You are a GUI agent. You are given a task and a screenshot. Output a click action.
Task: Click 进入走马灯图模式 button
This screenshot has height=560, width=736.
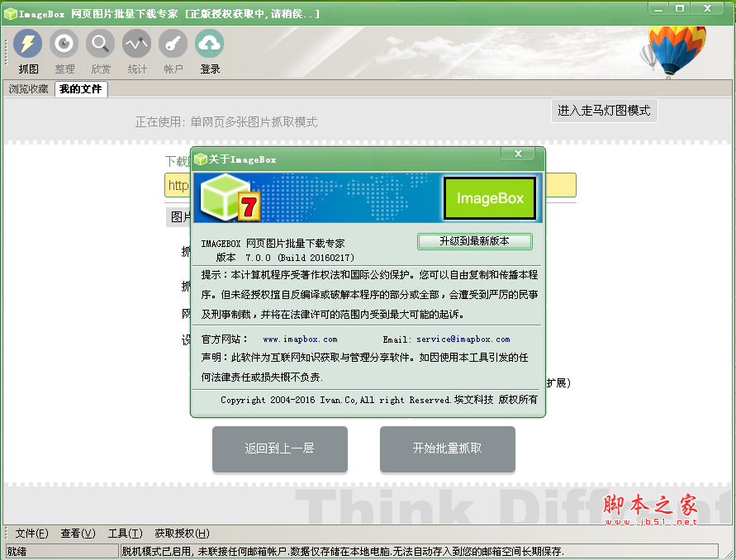604,111
